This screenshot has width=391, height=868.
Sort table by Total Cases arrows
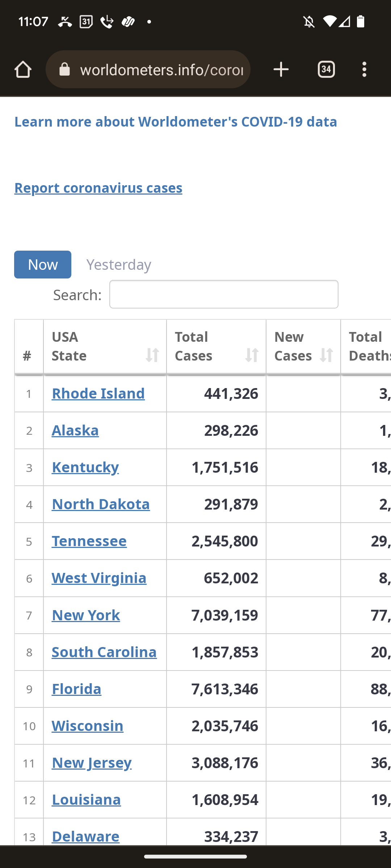(x=252, y=355)
